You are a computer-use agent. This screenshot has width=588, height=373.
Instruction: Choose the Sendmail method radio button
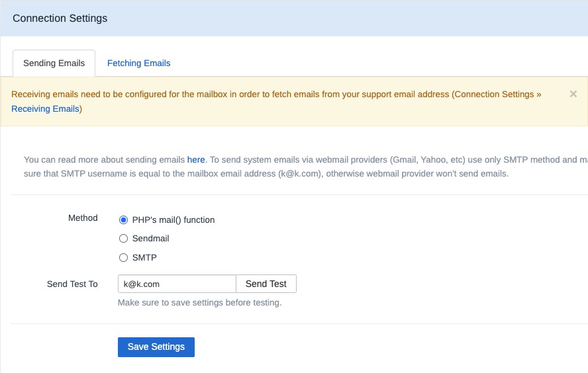pyautogui.click(x=123, y=239)
